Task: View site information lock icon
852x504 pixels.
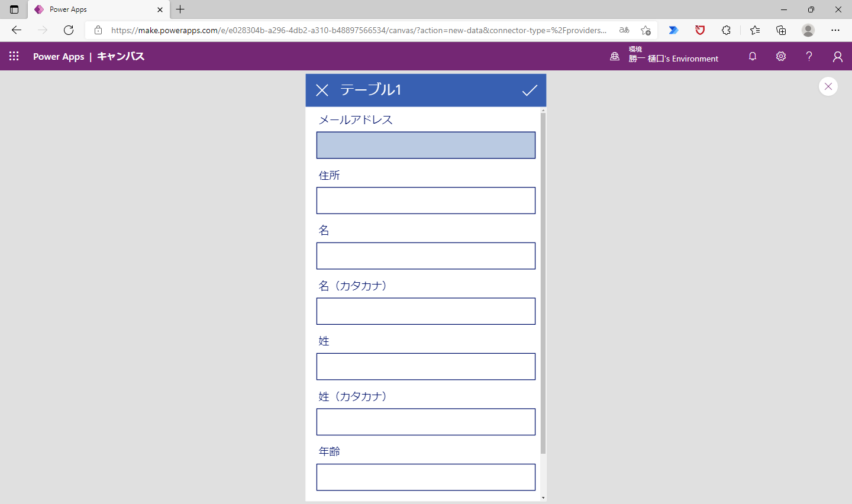Action: click(x=98, y=30)
